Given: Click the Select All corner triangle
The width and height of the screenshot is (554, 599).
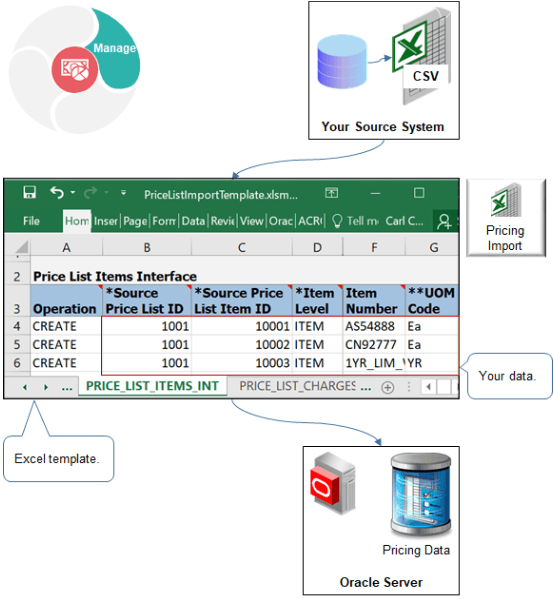Looking at the screenshot, I should tap(22, 247).
